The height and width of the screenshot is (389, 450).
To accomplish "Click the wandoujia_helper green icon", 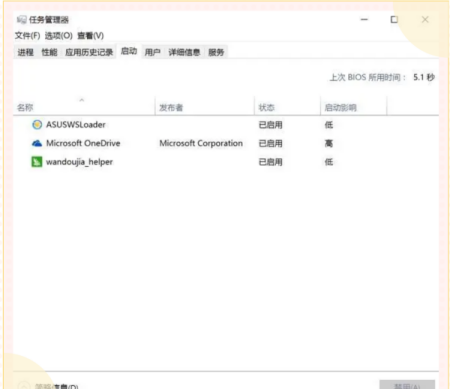I will (37, 162).
